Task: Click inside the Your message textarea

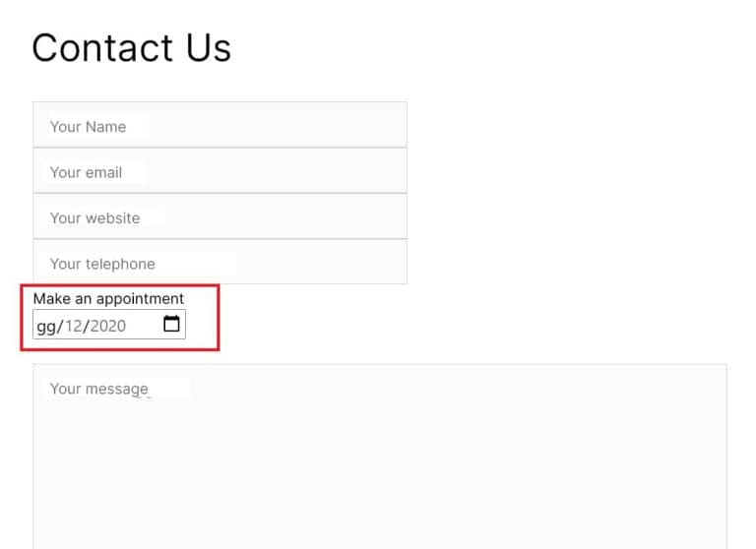Action: (x=380, y=456)
